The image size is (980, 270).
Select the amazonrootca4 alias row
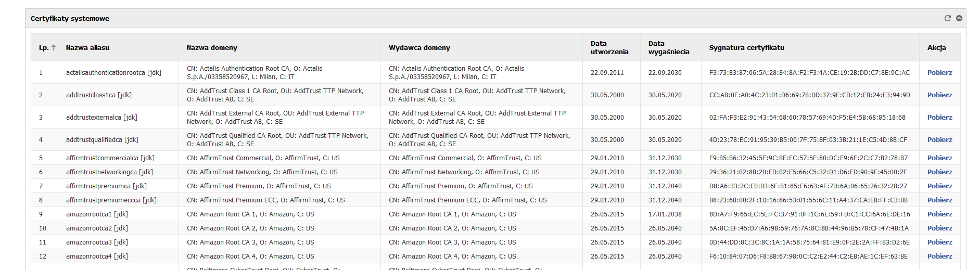point(495,256)
